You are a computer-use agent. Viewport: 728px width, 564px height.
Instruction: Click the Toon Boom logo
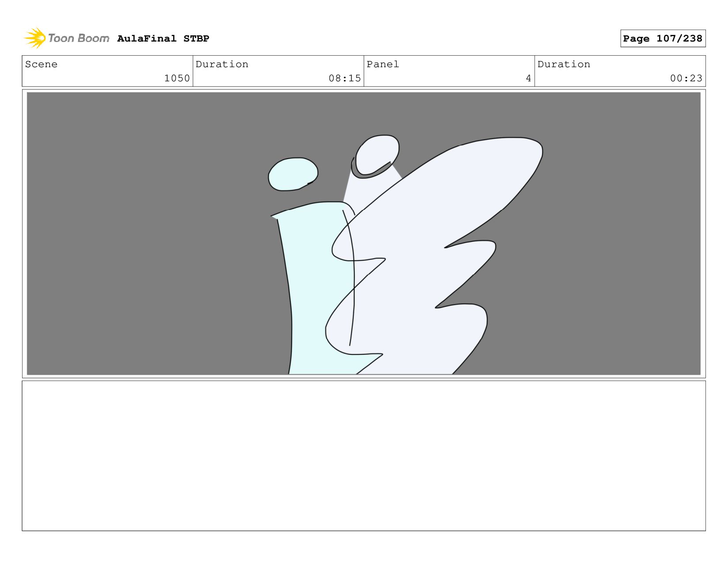tap(66, 38)
